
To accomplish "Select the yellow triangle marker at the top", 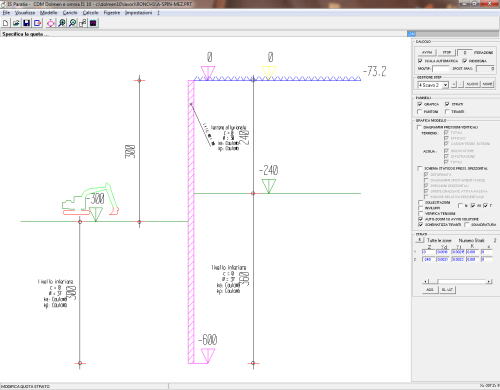I will (269, 73).
